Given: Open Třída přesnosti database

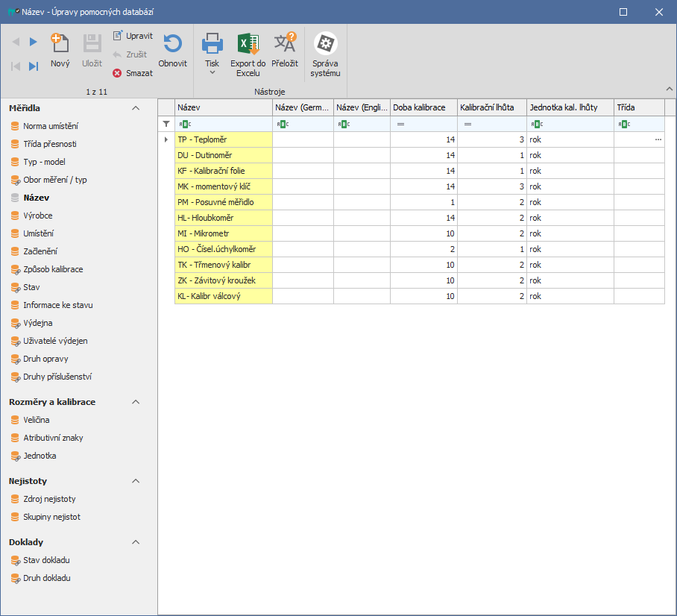Looking at the screenshot, I should pos(43,144).
